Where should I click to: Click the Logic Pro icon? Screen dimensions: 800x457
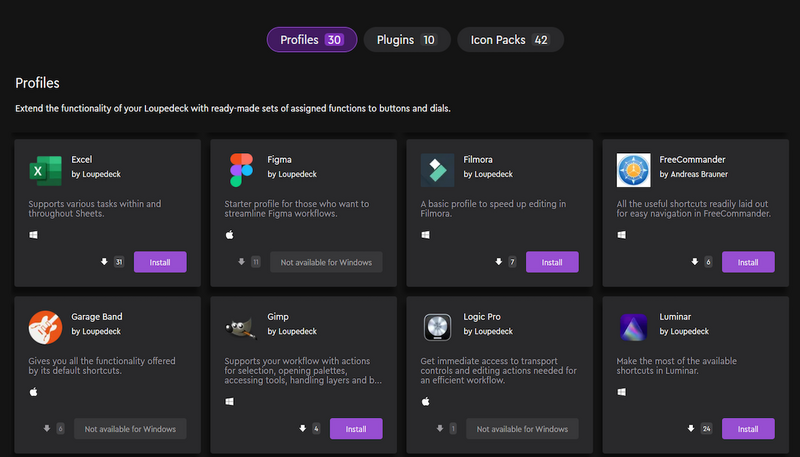(x=437, y=327)
